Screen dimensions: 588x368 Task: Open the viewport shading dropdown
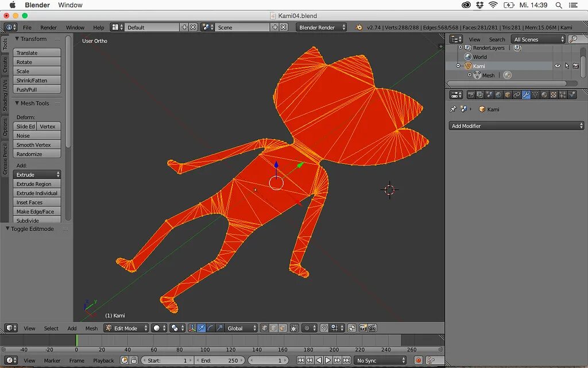click(158, 328)
